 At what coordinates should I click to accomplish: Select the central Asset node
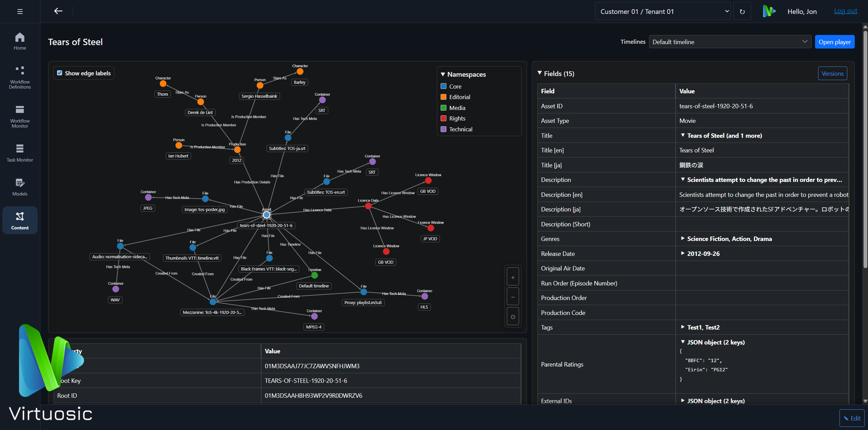pyautogui.click(x=266, y=215)
